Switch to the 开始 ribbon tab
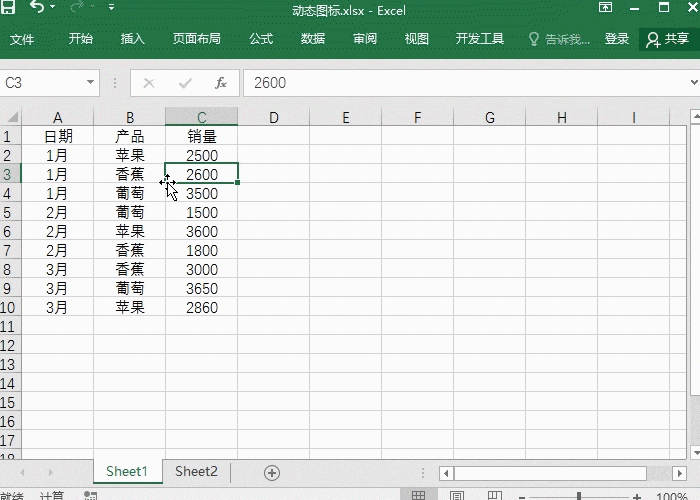This screenshot has width=700, height=500. pyautogui.click(x=81, y=39)
